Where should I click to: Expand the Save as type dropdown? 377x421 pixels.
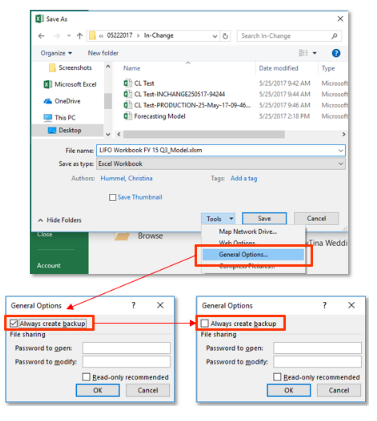click(x=221, y=164)
